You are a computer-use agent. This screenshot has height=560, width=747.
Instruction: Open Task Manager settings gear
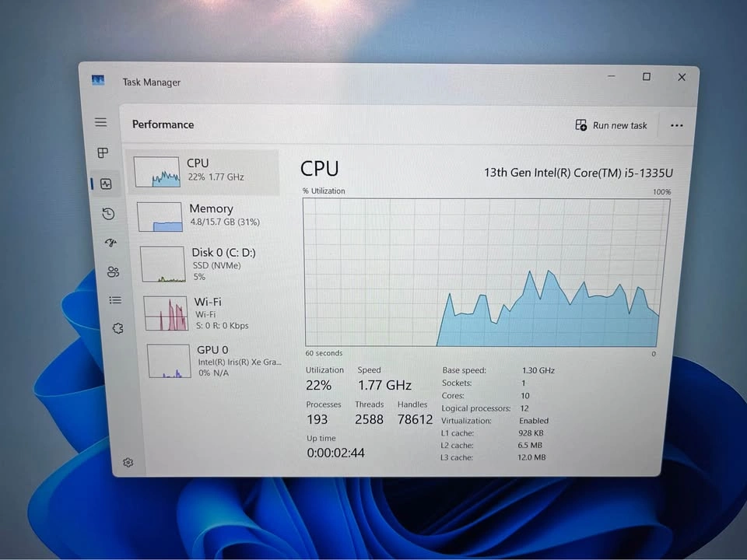[128, 462]
